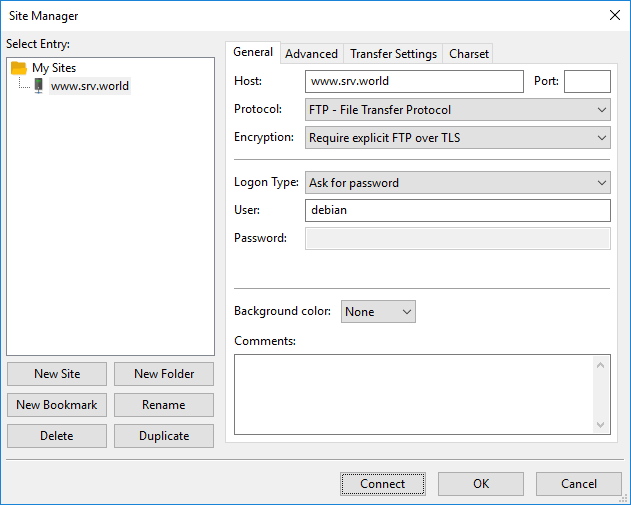This screenshot has width=631, height=505.
Task: Close the Site Manager dialog
Action: [615, 15]
